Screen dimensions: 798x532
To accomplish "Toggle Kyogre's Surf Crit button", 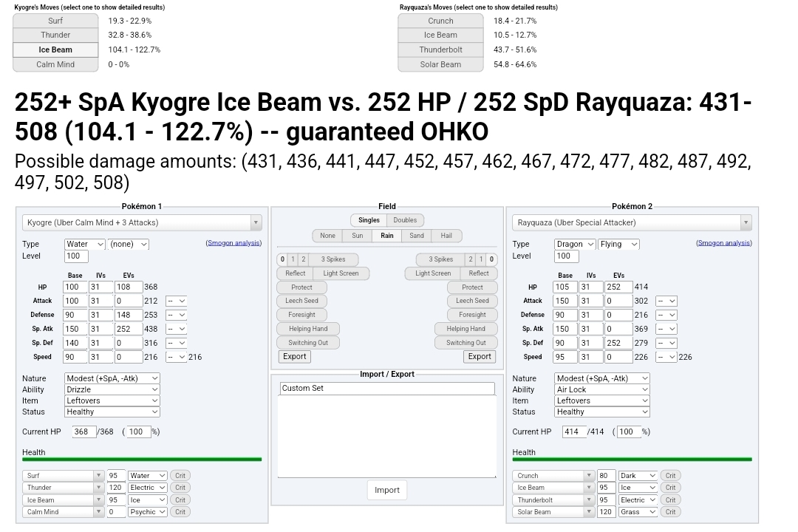I will pos(180,476).
